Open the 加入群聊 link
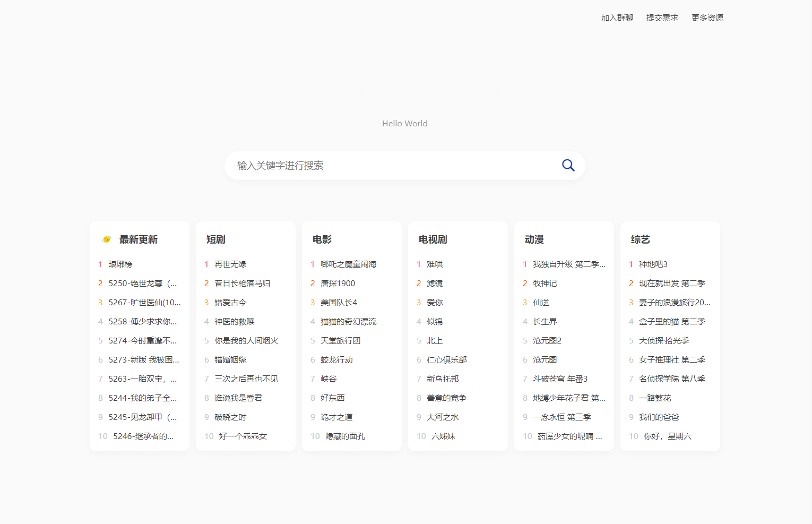Screen dimensions: 812x524 [x=616, y=18]
